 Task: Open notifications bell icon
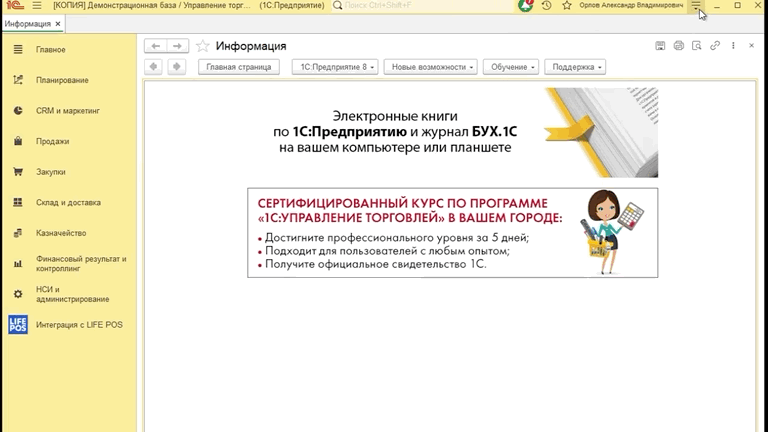[x=526, y=5]
